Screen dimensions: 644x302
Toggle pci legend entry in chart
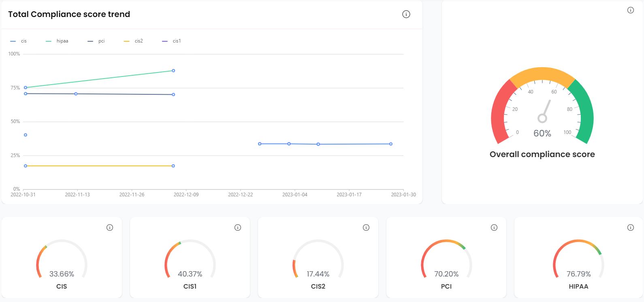pyautogui.click(x=96, y=41)
